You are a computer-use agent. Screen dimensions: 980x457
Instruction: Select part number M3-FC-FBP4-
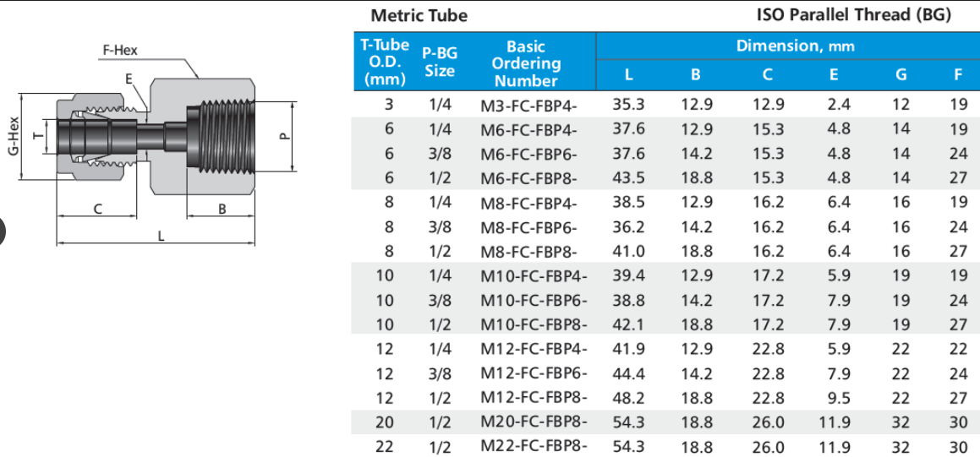[528, 106]
